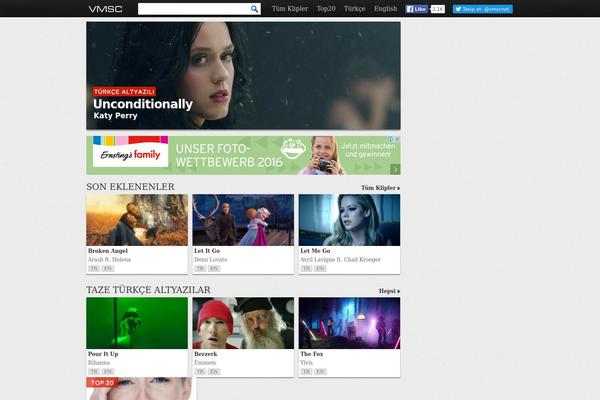Image resolution: width=600 pixels, height=400 pixels.
Task: Click the Unconditionally title text
Action: coord(143,104)
